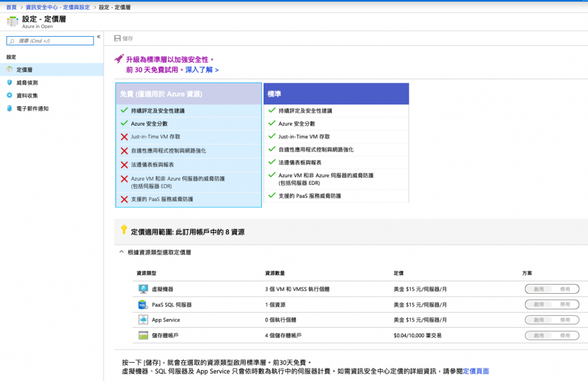Click the search magnifier icon
This screenshot has width=588, height=381.
click(12, 41)
